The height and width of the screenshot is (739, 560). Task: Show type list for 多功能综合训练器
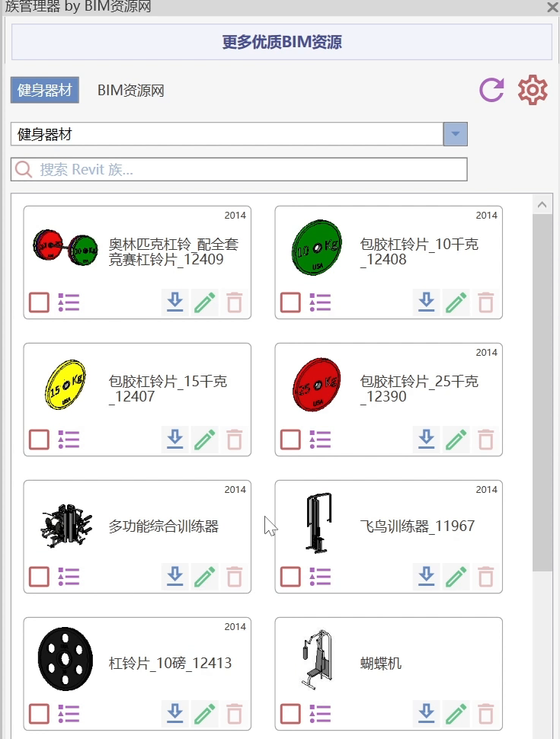click(x=69, y=577)
